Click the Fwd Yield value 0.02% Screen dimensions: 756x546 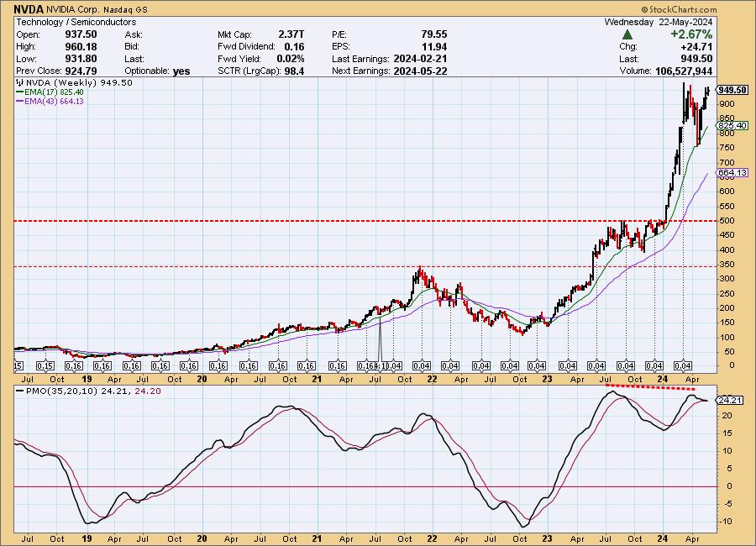[291, 59]
